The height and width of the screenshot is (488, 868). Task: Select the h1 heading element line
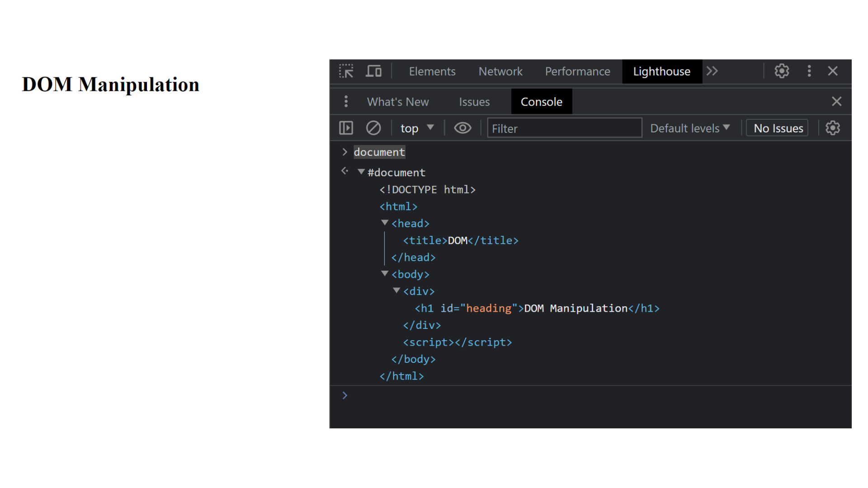[537, 308]
